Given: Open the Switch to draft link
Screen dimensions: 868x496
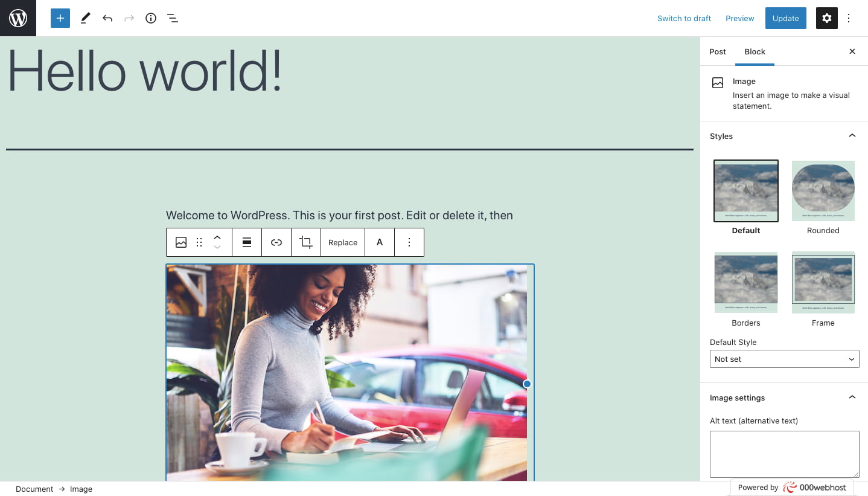Looking at the screenshot, I should tap(684, 18).
